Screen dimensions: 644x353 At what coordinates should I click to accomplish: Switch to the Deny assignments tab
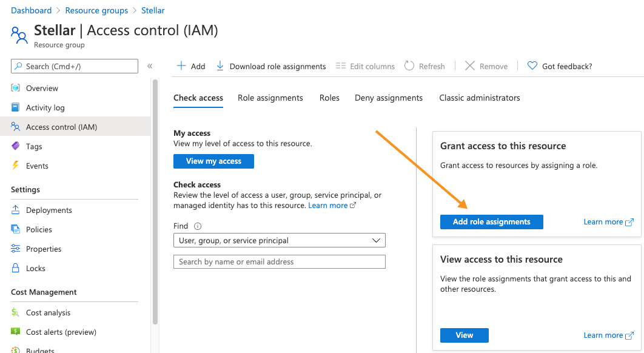click(x=388, y=98)
